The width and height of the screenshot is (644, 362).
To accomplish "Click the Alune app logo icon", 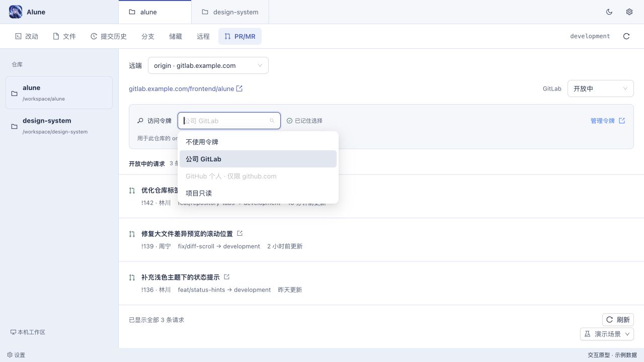I will pos(16,12).
